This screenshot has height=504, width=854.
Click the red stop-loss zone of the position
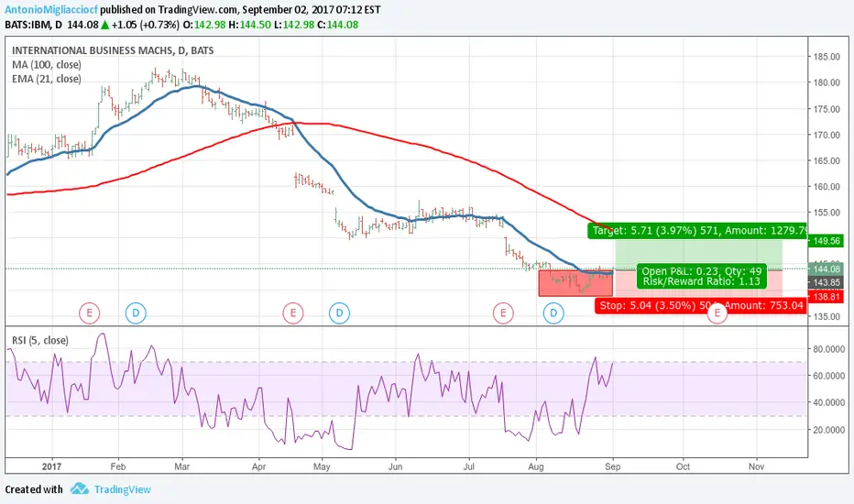point(699,284)
